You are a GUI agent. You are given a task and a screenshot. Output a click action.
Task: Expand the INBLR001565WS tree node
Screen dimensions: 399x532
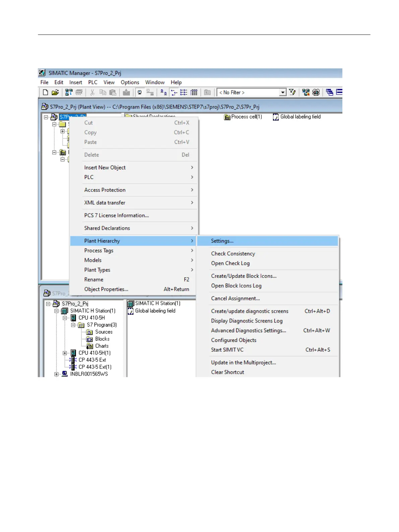tap(57, 374)
